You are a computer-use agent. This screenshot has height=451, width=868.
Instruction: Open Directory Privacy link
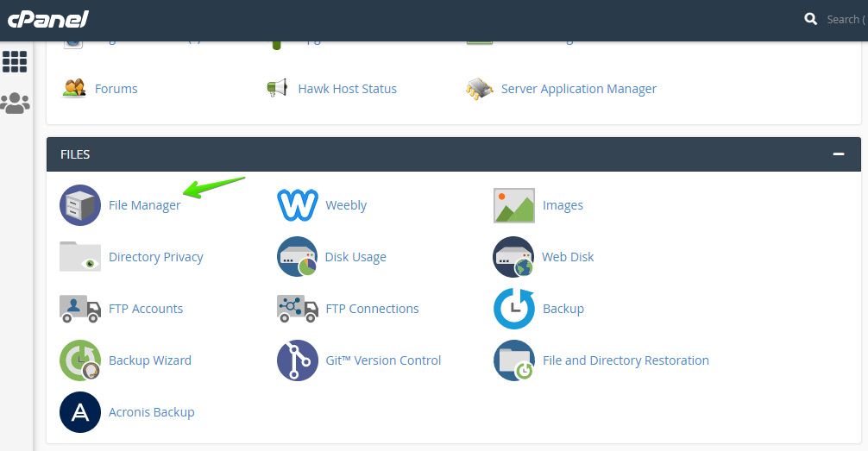[x=156, y=257]
